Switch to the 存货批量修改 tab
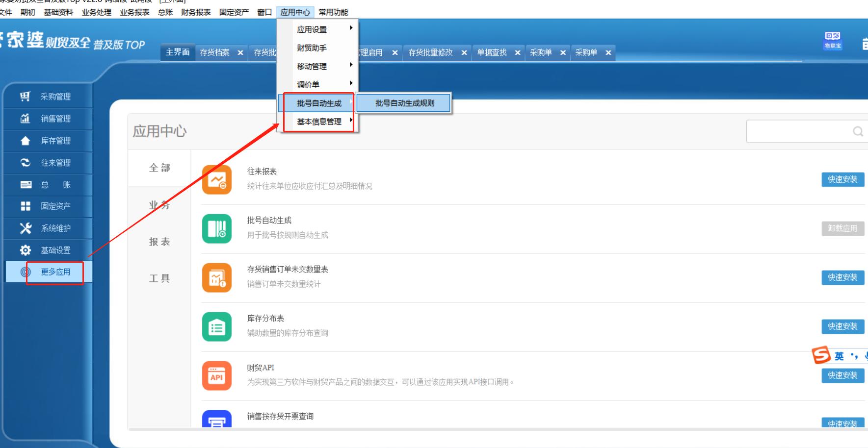The height and width of the screenshot is (448, 868). click(x=430, y=52)
